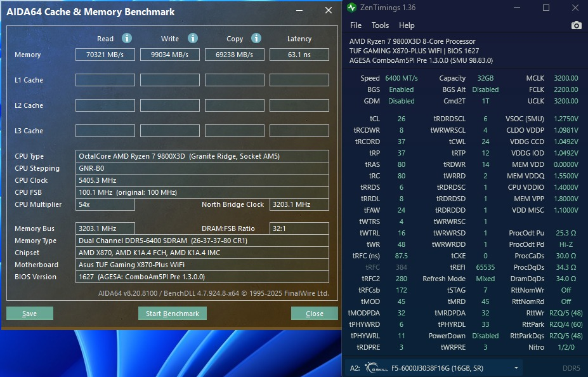Minimize the AIDA64 benchmark window

(299, 11)
